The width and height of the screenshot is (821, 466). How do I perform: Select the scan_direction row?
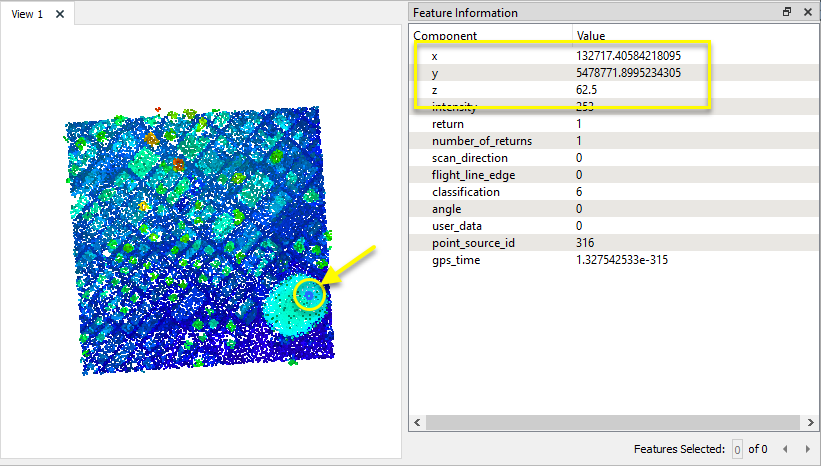click(613, 158)
